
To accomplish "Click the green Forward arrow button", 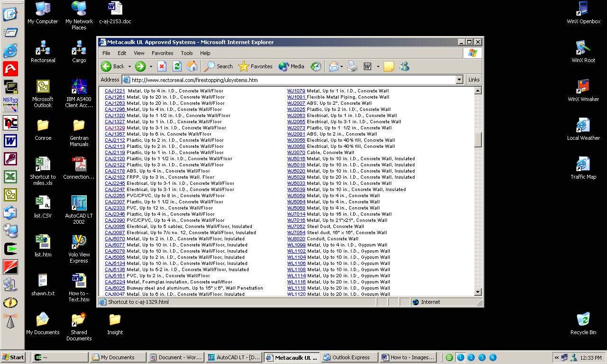I will click(140, 66).
